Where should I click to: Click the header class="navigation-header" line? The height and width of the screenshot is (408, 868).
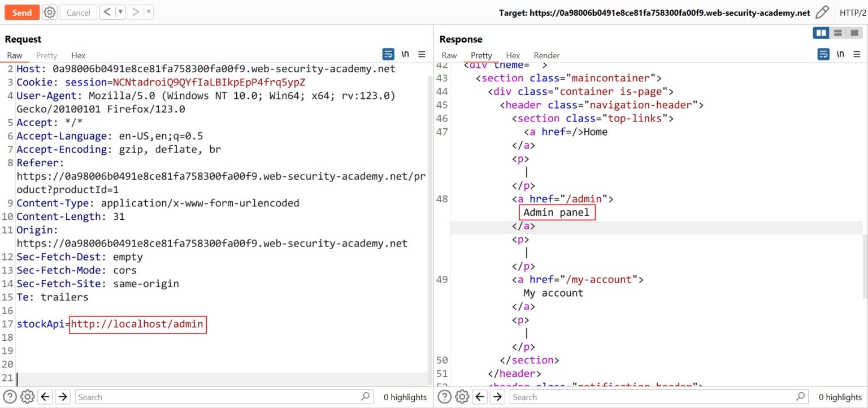pos(601,105)
